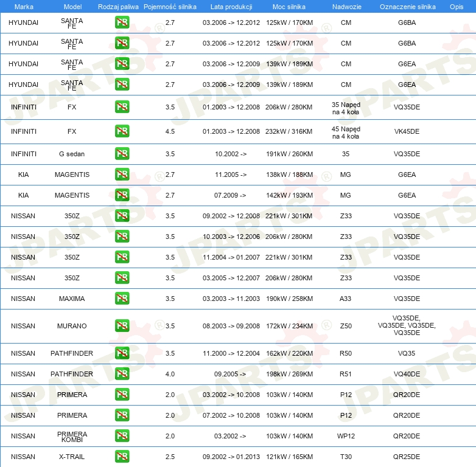The width and height of the screenshot is (476, 467).
Task: Click the 11.2000 -> 12.2004 production years cell
Action: [x=231, y=353]
